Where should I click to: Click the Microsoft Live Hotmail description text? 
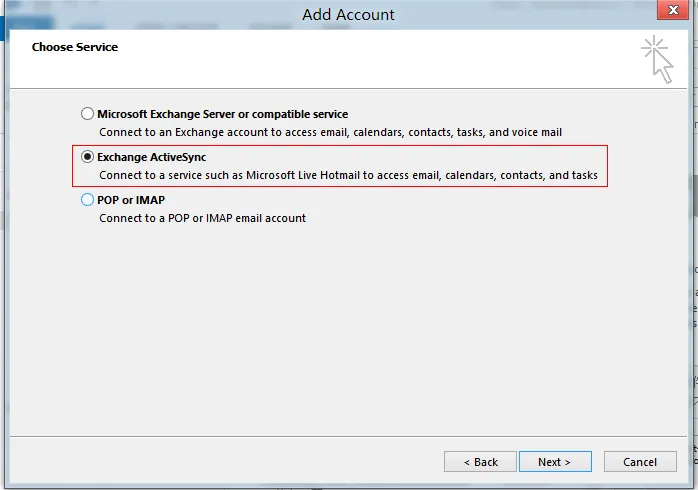[348, 175]
